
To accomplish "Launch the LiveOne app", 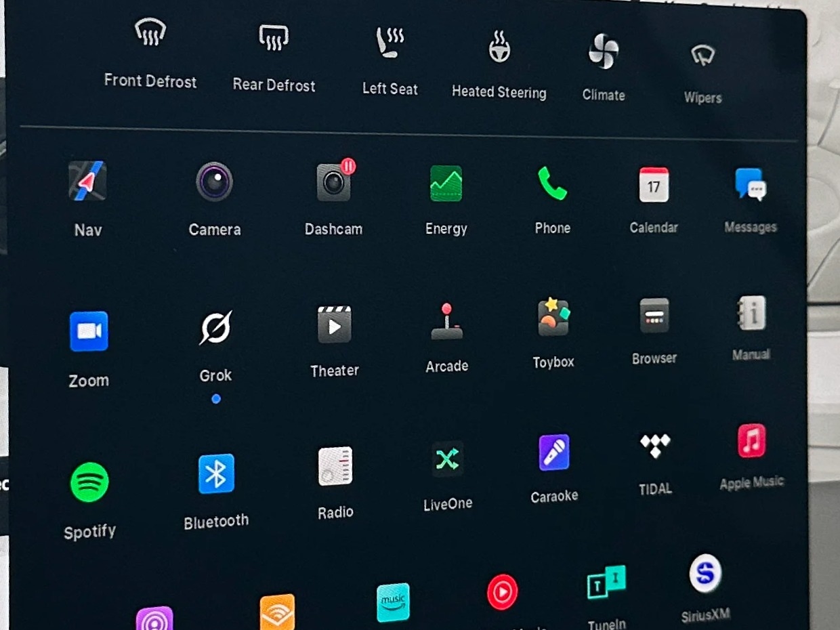I will (x=448, y=459).
